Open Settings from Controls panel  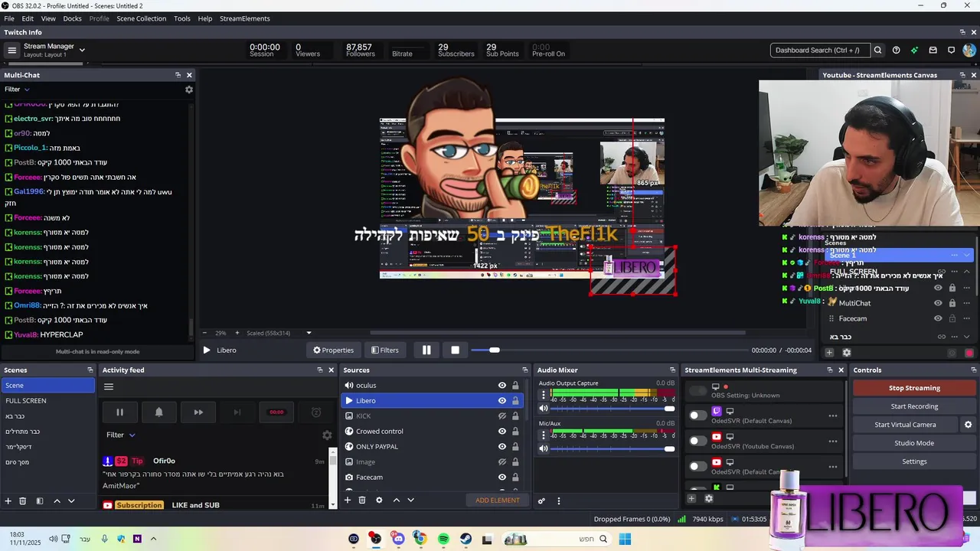click(914, 461)
